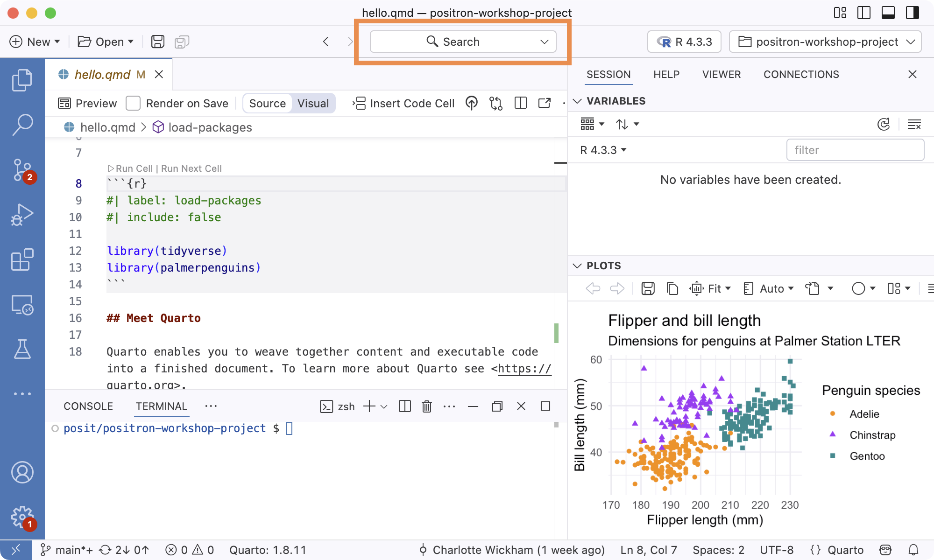
Task: Click the main*+ git branch indicator
Action: [x=67, y=550]
